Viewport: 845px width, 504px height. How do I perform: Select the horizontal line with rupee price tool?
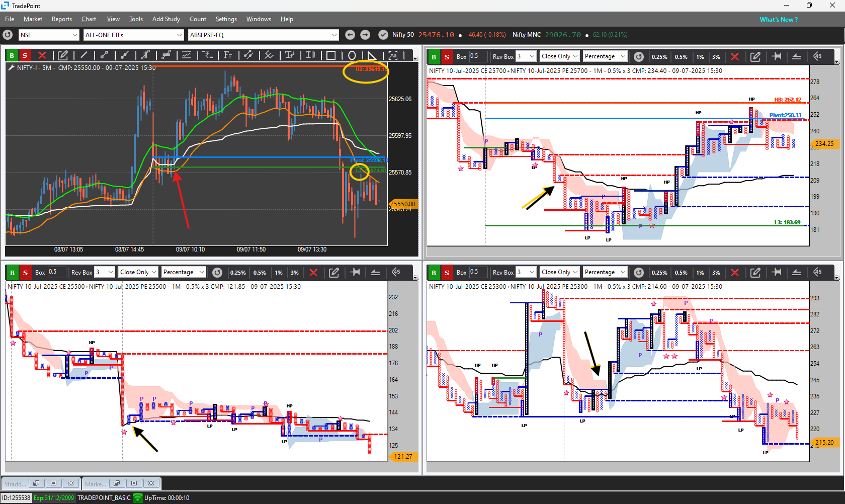207,55
